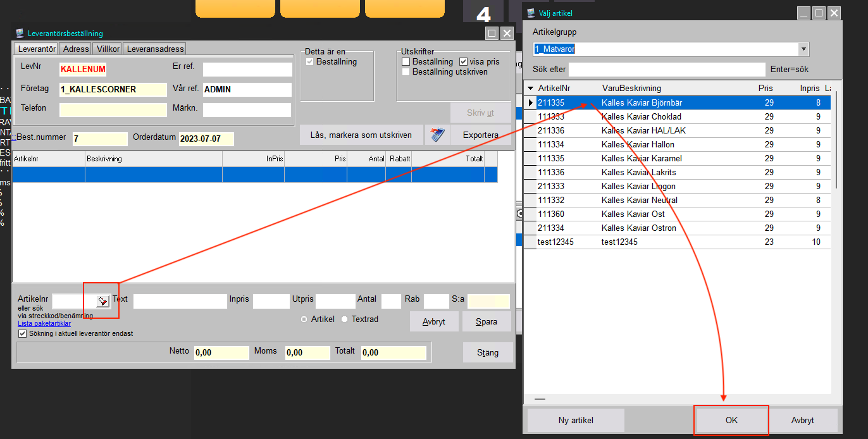Select the Textrad radio button
The image size is (868, 439).
[345, 319]
